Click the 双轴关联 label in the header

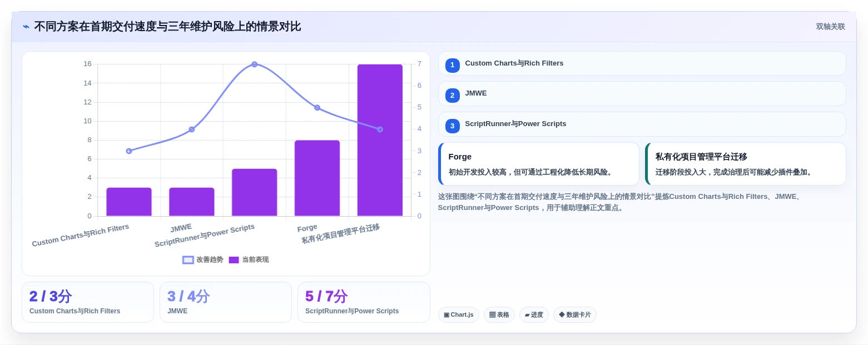(x=830, y=27)
